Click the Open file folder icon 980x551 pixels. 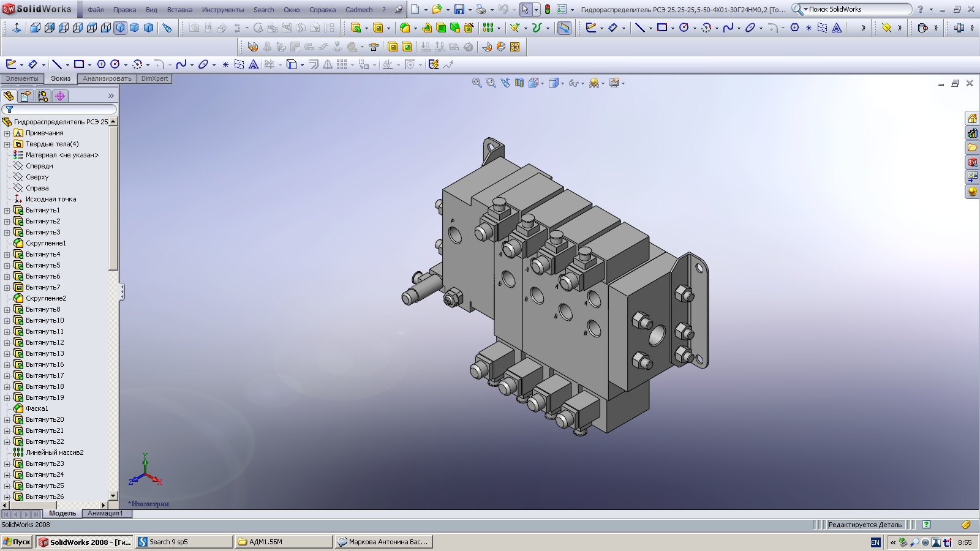[437, 9]
